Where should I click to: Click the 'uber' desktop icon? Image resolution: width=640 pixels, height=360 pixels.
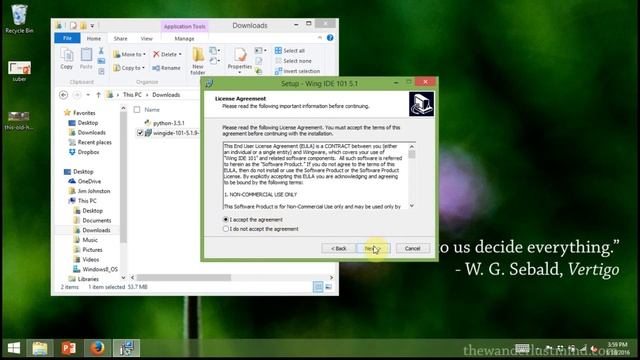[x=19, y=71]
